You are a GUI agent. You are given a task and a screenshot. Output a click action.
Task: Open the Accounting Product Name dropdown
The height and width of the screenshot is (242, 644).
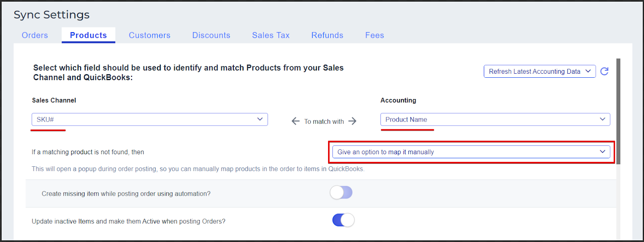[495, 120]
